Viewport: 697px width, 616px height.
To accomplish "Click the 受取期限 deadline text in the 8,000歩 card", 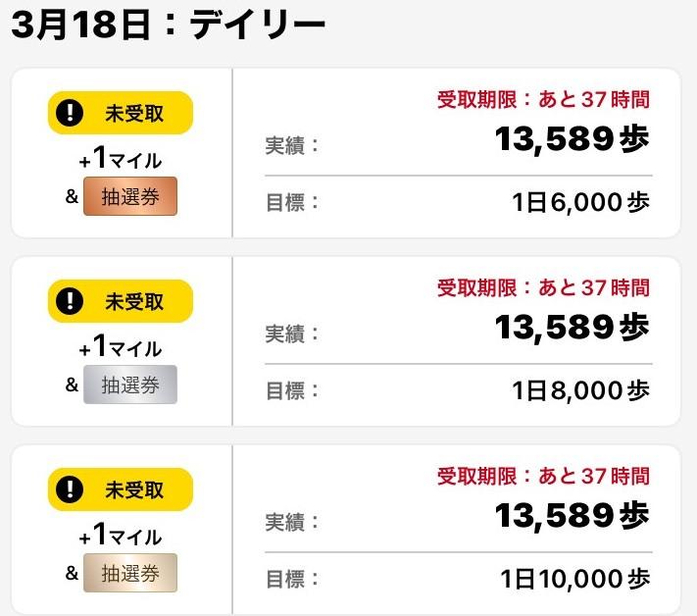I will (543, 287).
